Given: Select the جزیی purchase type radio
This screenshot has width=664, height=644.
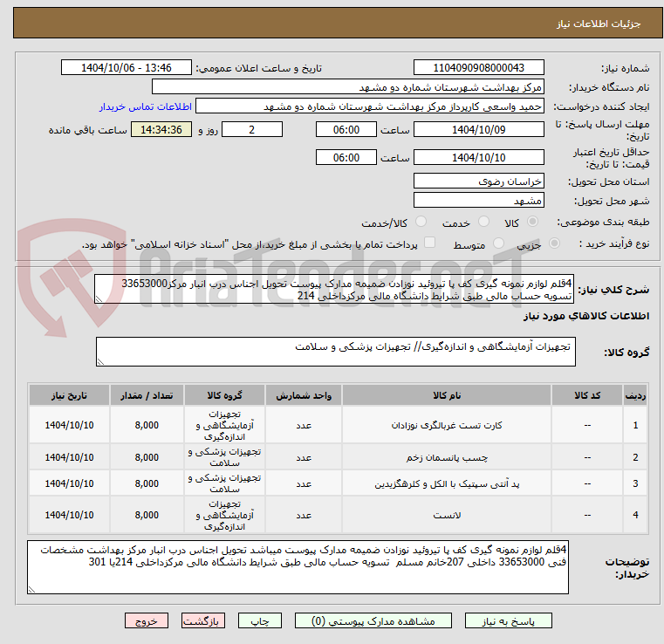Looking at the screenshot, I should [554, 243].
